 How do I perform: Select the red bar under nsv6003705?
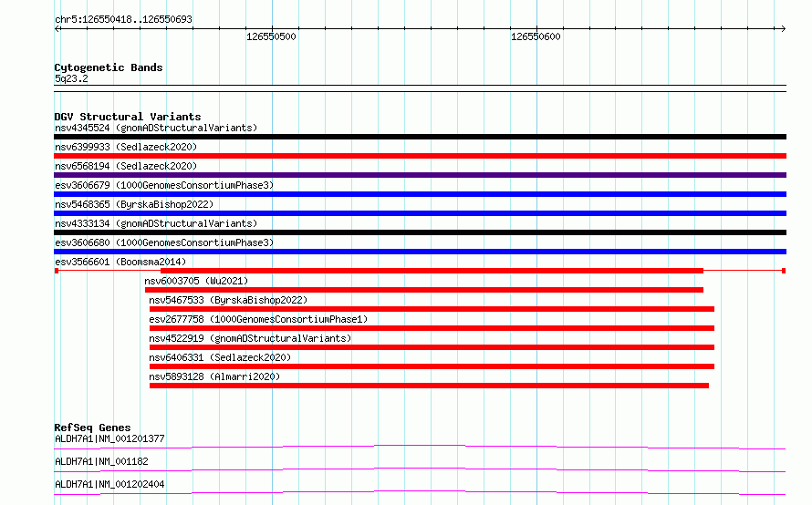(x=424, y=290)
